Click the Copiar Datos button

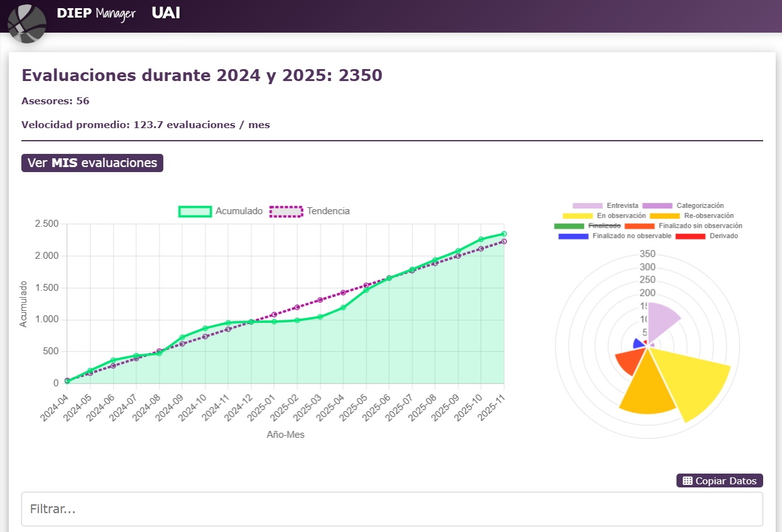(x=719, y=480)
